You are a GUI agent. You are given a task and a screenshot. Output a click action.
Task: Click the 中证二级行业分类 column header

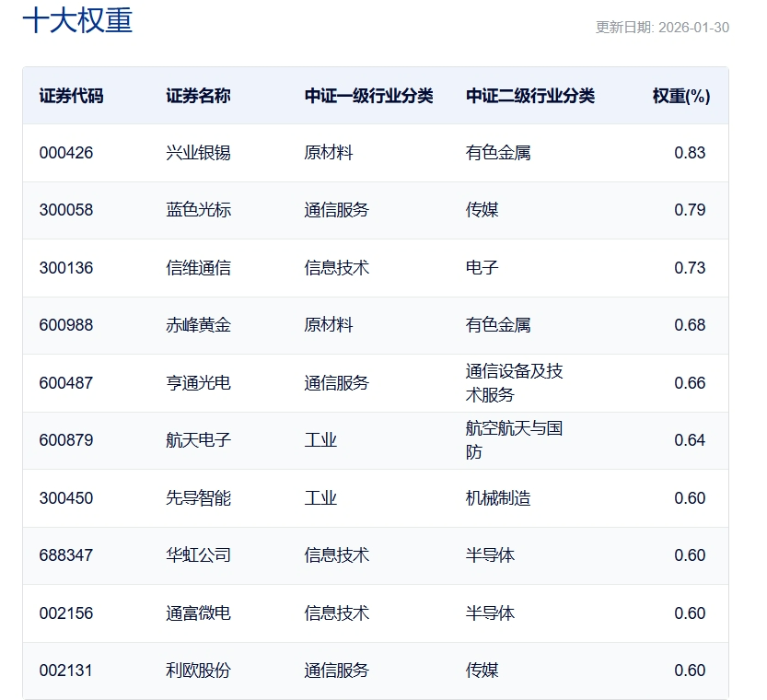(x=530, y=96)
